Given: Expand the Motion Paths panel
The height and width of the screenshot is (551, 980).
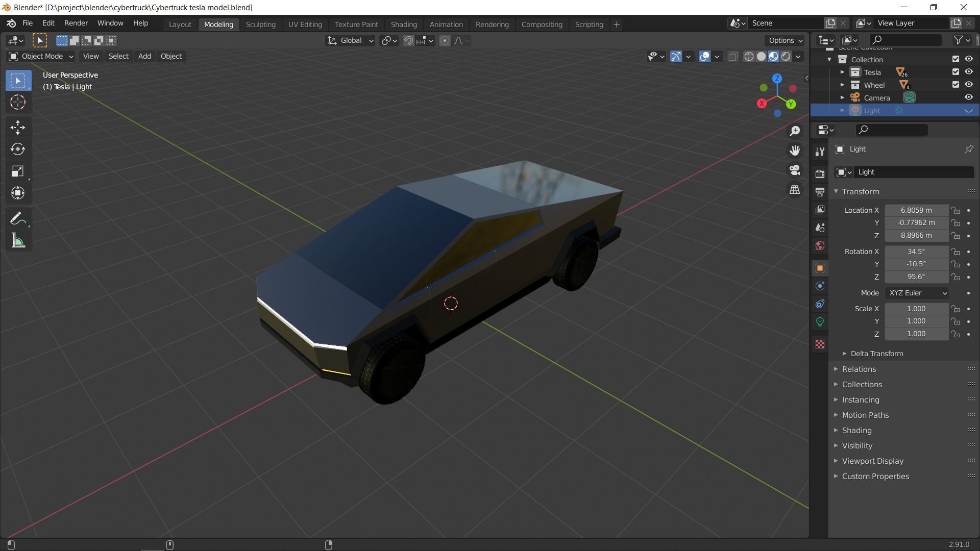Looking at the screenshot, I should (x=865, y=415).
